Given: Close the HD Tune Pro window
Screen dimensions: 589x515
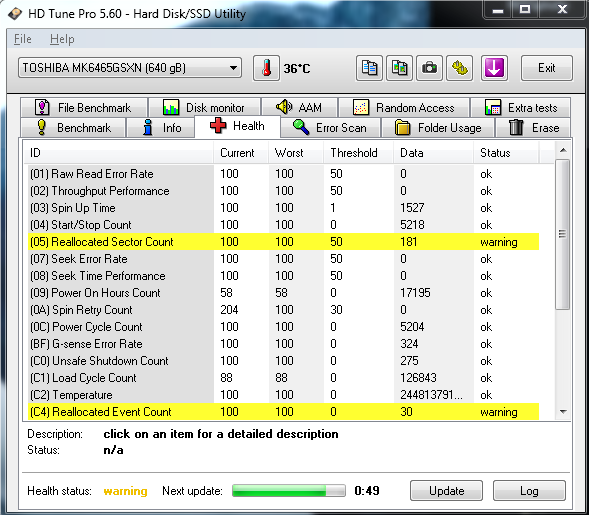Looking at the screenshot, I should (x=562, y=10).
